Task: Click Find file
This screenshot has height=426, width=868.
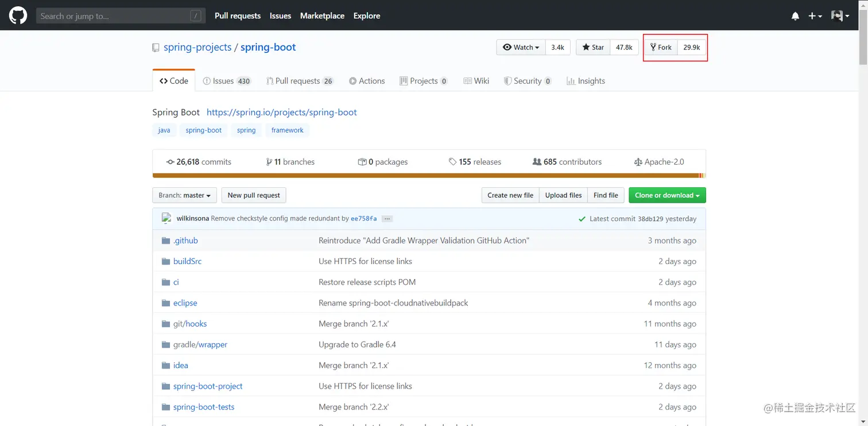Action: (606, 195)
